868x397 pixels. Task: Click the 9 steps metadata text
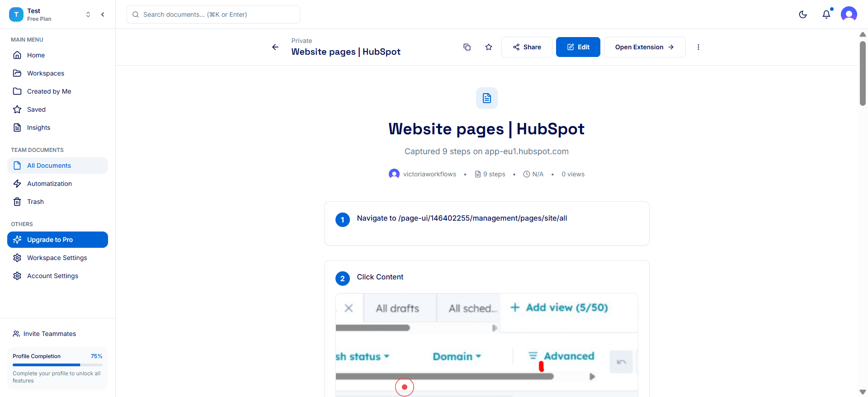point(494,174)
